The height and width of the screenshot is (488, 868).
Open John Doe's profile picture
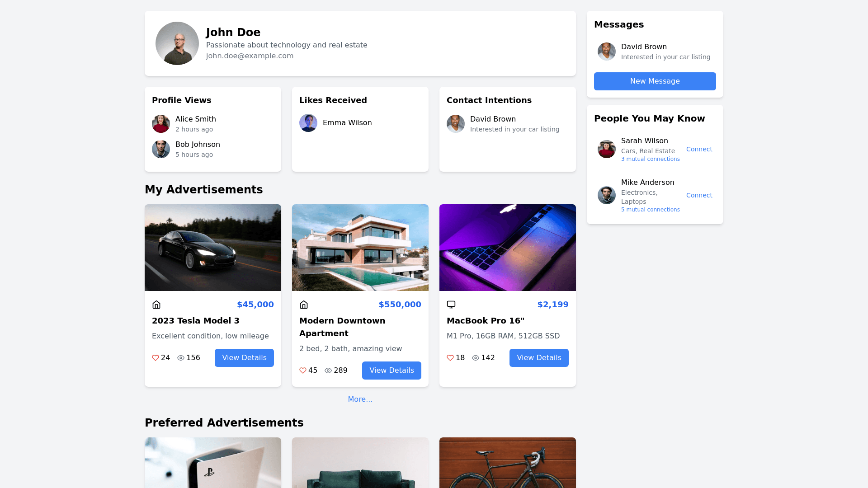click(x=177, y=43)
